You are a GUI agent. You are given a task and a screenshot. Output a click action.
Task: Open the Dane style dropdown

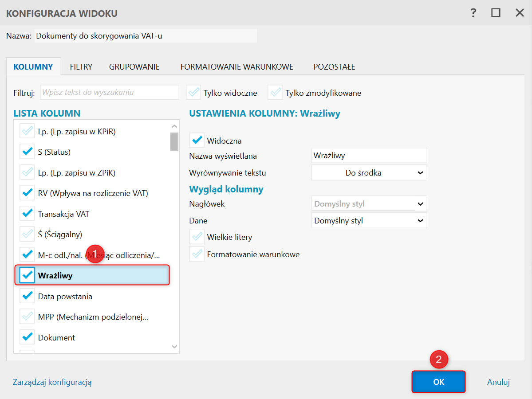click(x=369, y=220)
